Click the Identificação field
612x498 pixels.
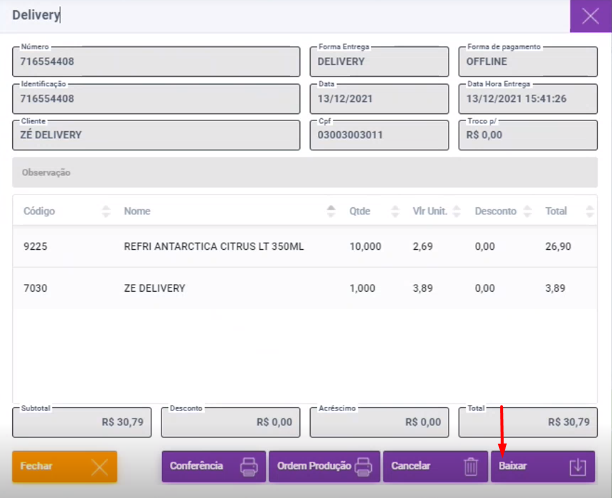click(x=156, y=99)
